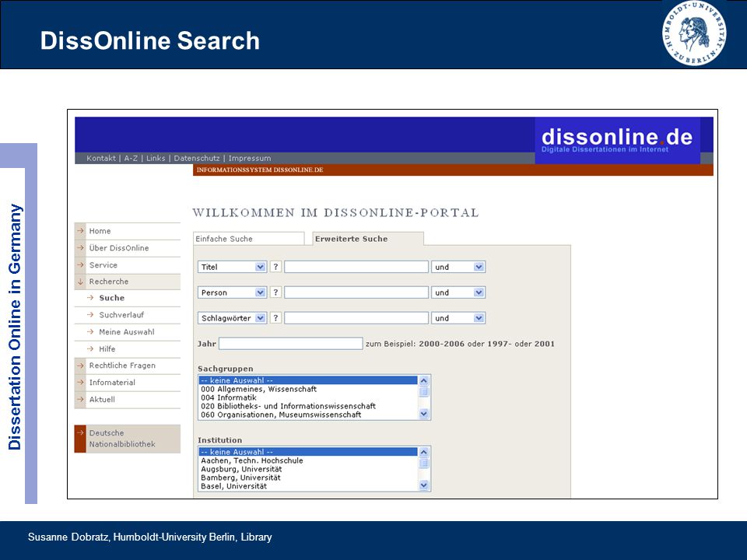Image resolution: width=747 pixels, height=560 pixels.
Task: Click the arrow icon beside Home
Action: (80, 231)
